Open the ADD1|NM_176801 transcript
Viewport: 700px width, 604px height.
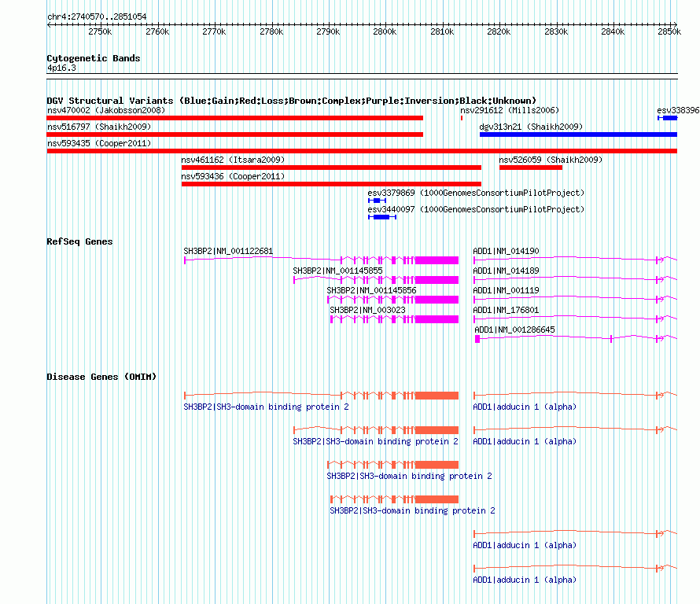pyautogui.click(x=576, y=319)
